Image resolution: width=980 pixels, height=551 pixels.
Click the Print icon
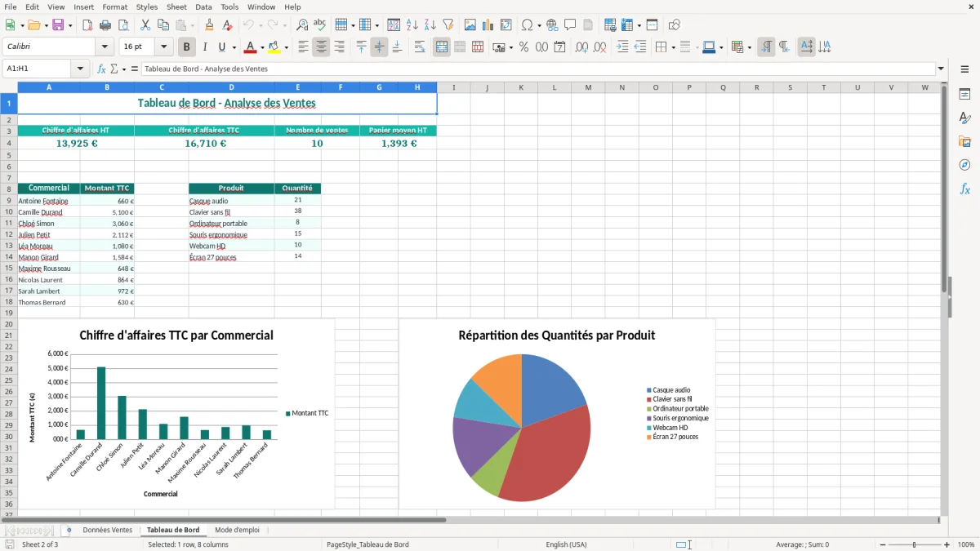(x=105, y=25)
